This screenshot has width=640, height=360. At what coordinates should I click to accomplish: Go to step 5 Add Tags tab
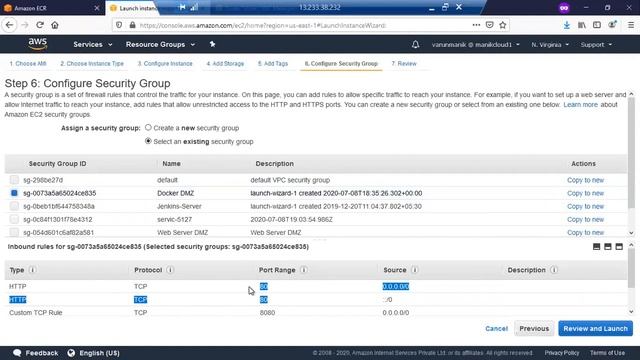click(273, 64)
